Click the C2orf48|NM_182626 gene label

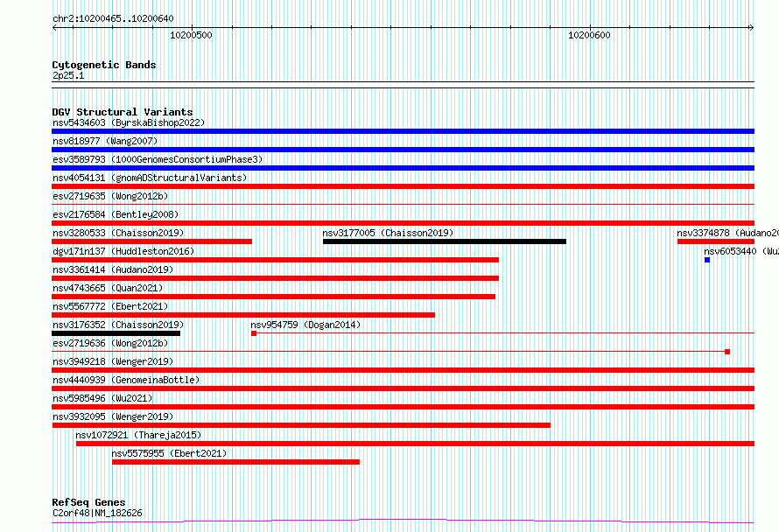tap(97, 513)
